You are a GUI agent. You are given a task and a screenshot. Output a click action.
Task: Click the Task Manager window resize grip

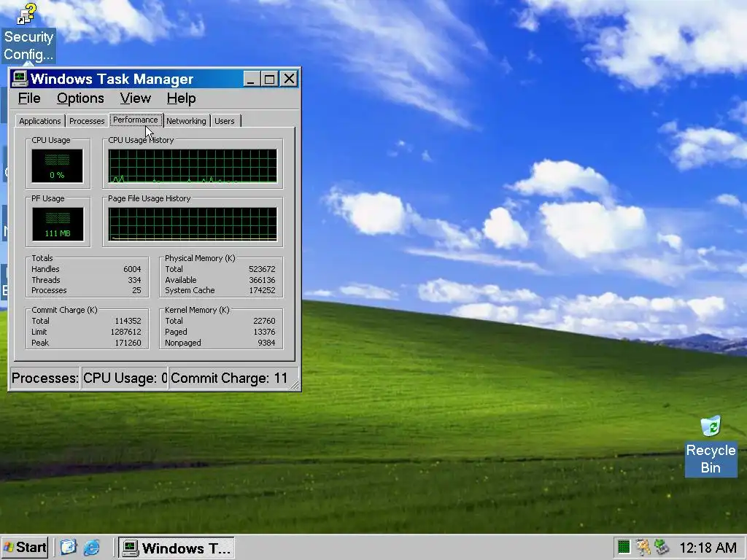[x=295, y=385]
